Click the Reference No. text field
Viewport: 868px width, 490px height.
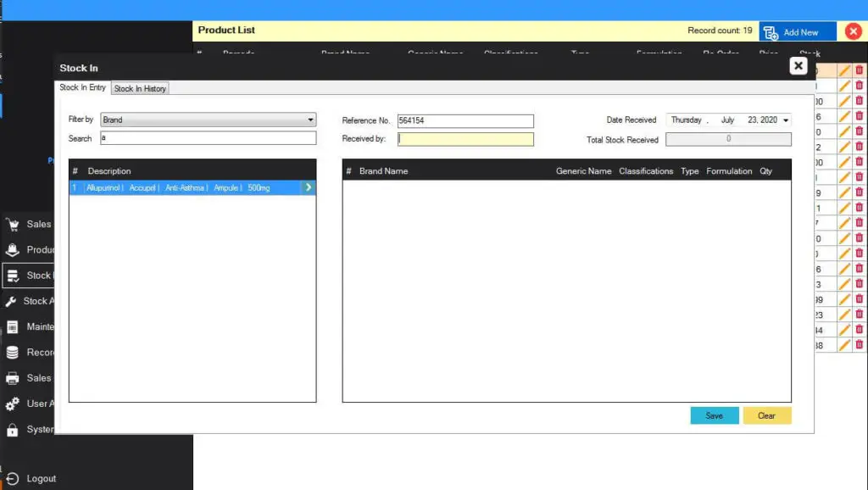[x=465, y=120]
